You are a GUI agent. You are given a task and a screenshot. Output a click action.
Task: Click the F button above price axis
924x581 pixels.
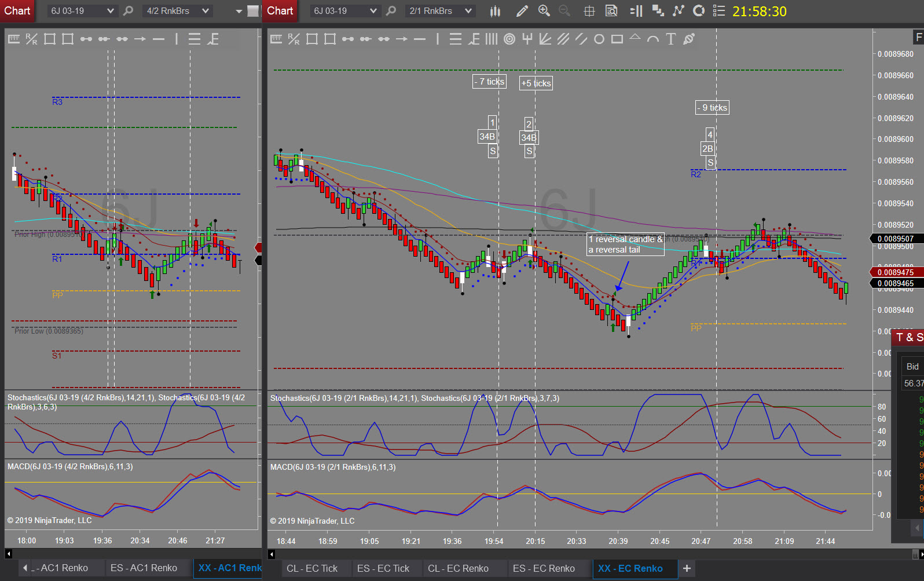[x=918, y=38]
